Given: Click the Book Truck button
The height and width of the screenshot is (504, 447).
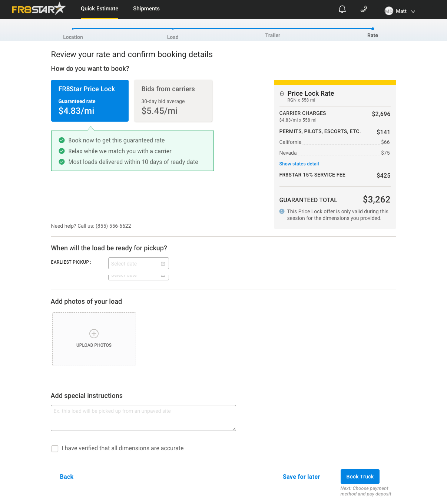Looking at the screenshot, I should (360, 477).
